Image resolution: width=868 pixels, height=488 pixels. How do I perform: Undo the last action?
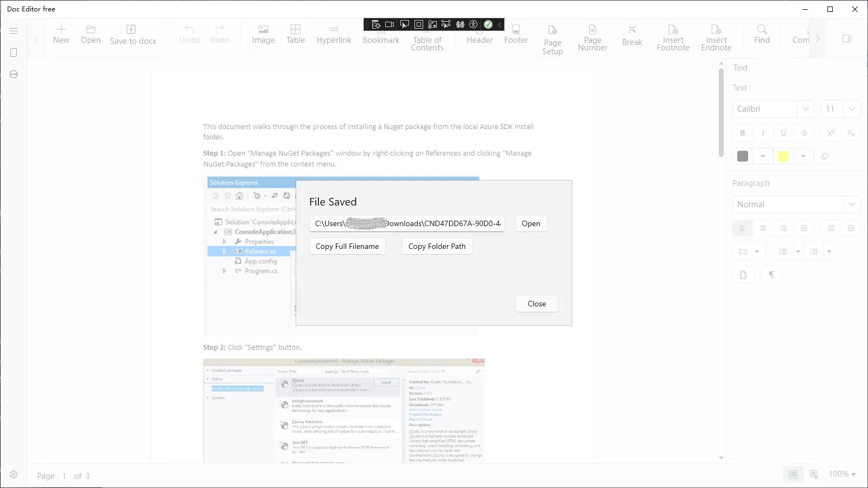click(189, 34)
